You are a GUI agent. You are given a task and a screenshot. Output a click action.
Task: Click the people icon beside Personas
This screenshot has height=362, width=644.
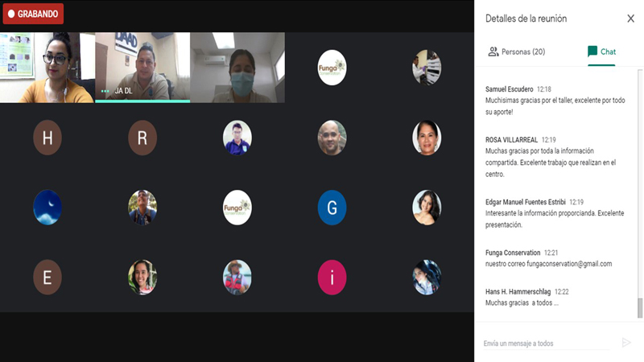pyautogui.click(x=493, y=51)
